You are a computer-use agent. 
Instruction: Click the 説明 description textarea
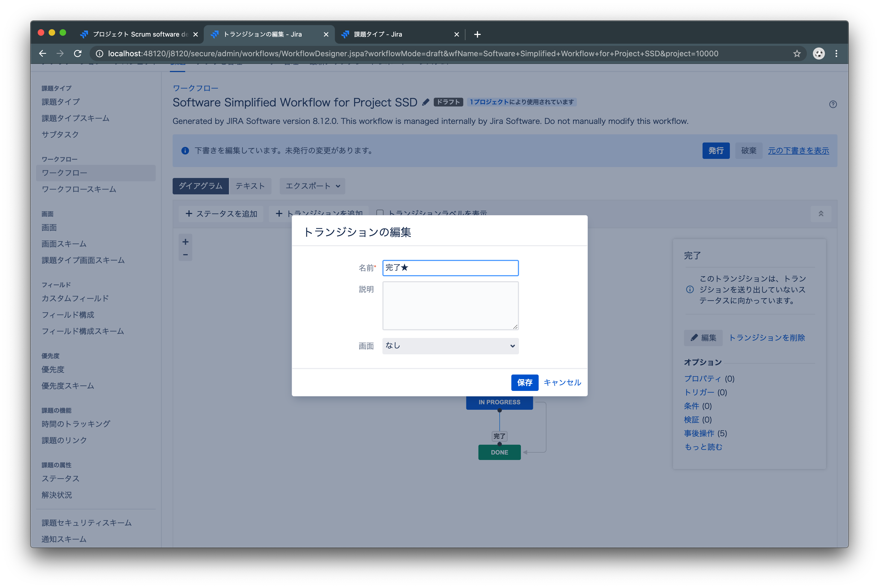click(x=450, y=306)
